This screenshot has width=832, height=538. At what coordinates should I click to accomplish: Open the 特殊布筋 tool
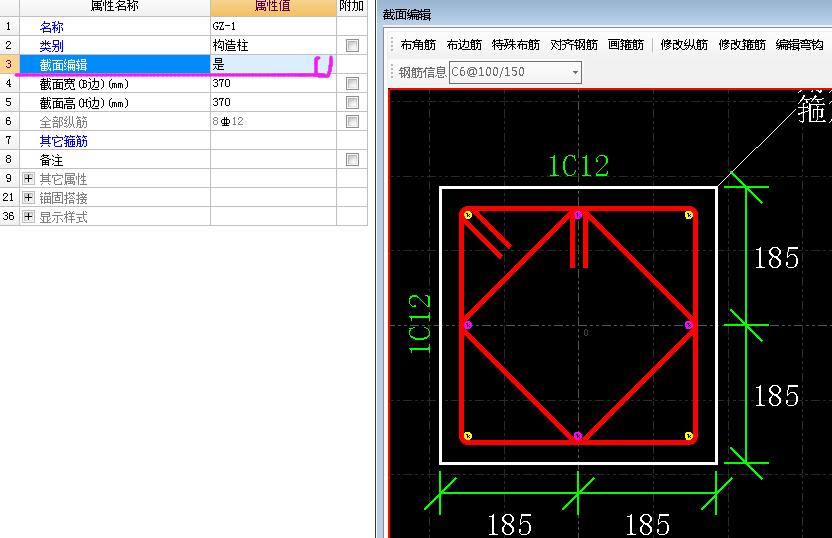(x=516, y=45)
